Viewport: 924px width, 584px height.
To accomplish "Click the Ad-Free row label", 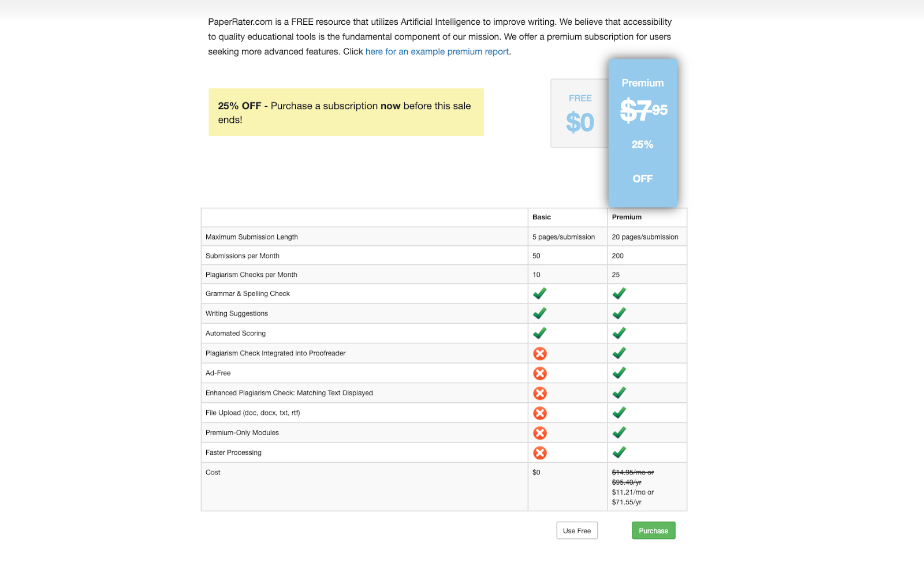I will point(218,373).
